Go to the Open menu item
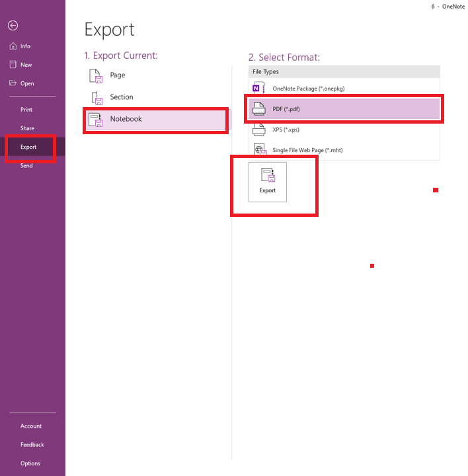 coord(32,83)
